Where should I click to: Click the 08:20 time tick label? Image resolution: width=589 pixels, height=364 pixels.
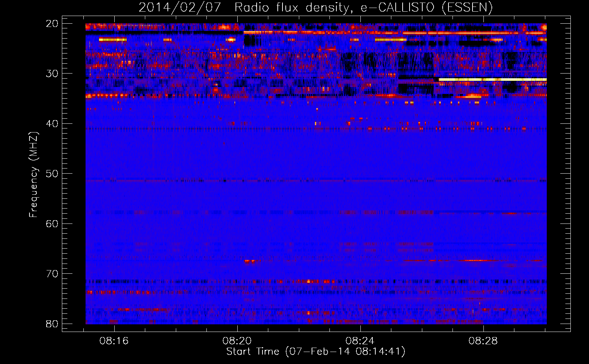(237, 341)
